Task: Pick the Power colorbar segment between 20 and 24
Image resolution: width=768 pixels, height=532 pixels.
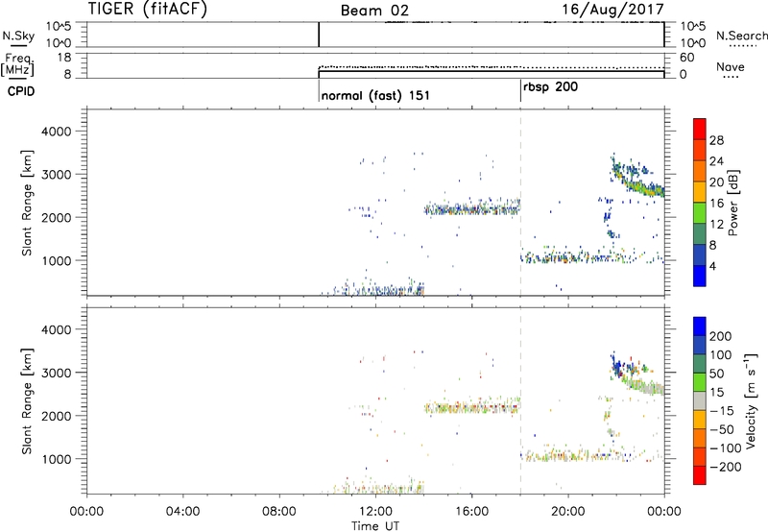Action: [700, 171]
